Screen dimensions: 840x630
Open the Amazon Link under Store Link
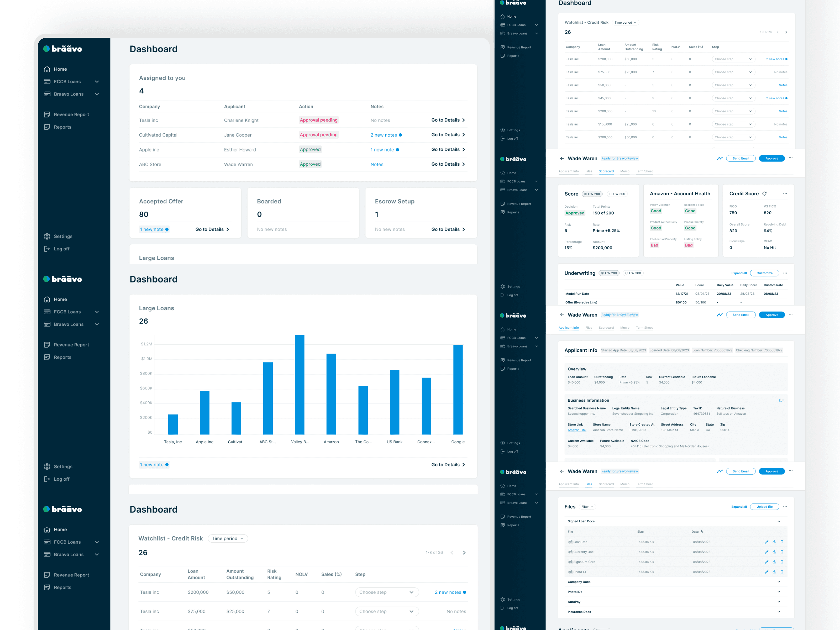(x=577, y=430)
